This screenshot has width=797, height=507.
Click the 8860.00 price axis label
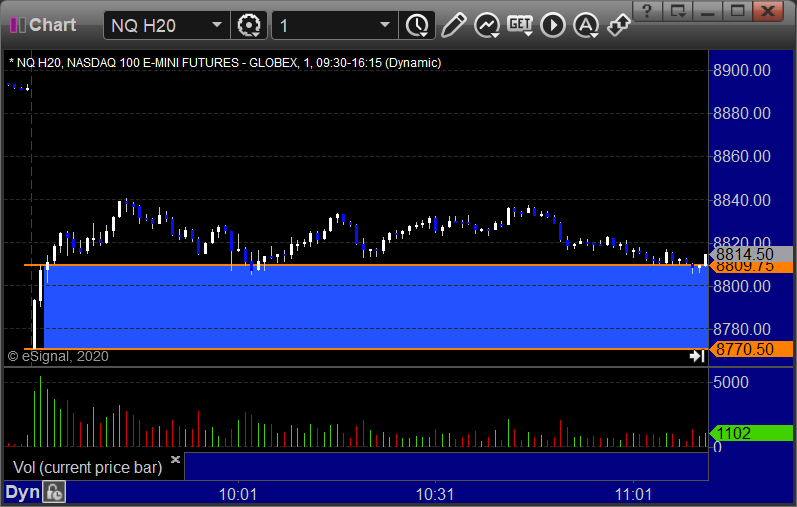coord(742,156)
